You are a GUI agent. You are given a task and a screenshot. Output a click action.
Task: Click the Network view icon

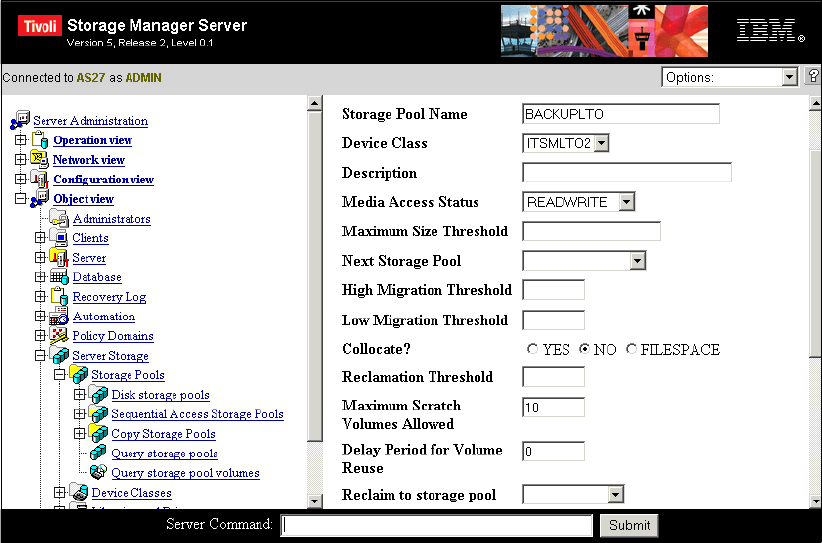coord(40,159)
